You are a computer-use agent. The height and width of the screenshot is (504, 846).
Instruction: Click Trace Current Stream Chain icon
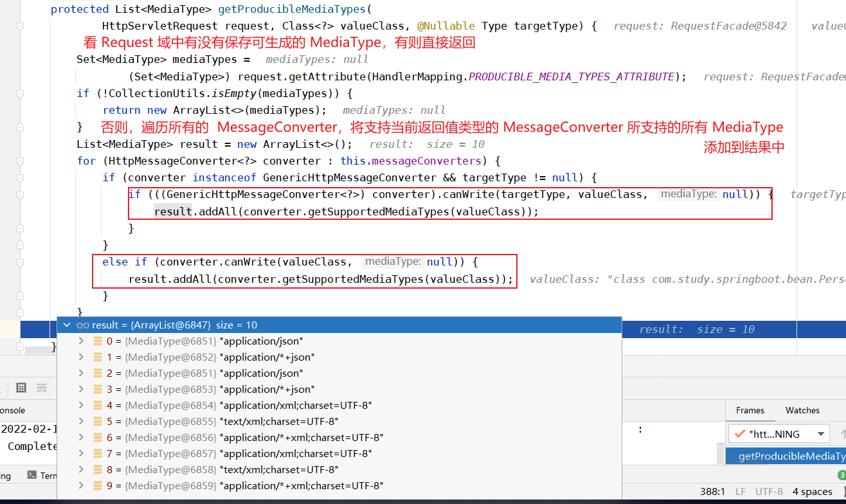tap(42, 388)
